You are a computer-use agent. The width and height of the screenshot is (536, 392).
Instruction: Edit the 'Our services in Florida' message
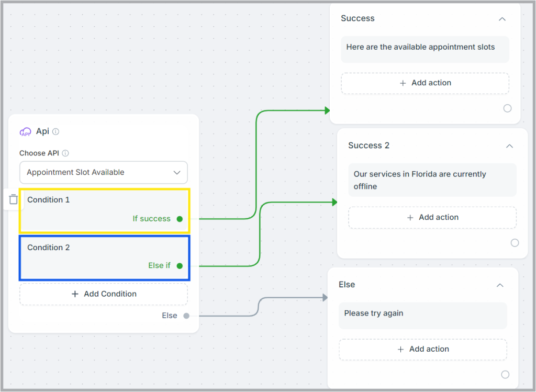432,180
